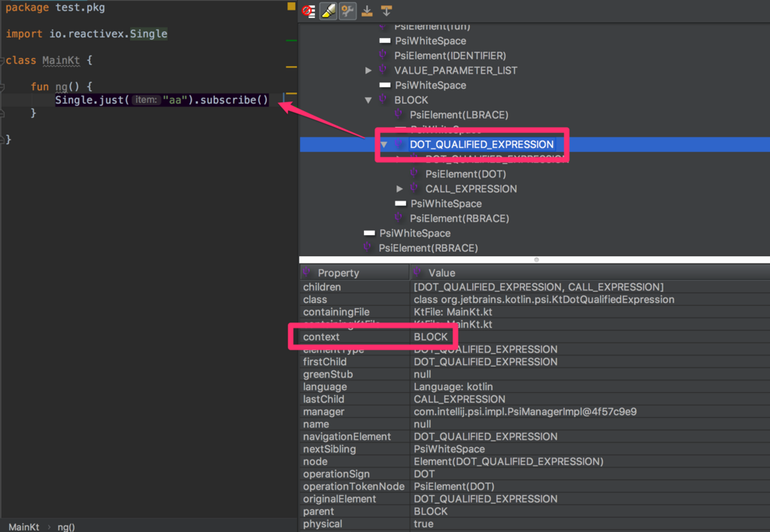The image size is (770, 532).
Task: Click the ng function name in editor
Action: click(x=61, y=87)
